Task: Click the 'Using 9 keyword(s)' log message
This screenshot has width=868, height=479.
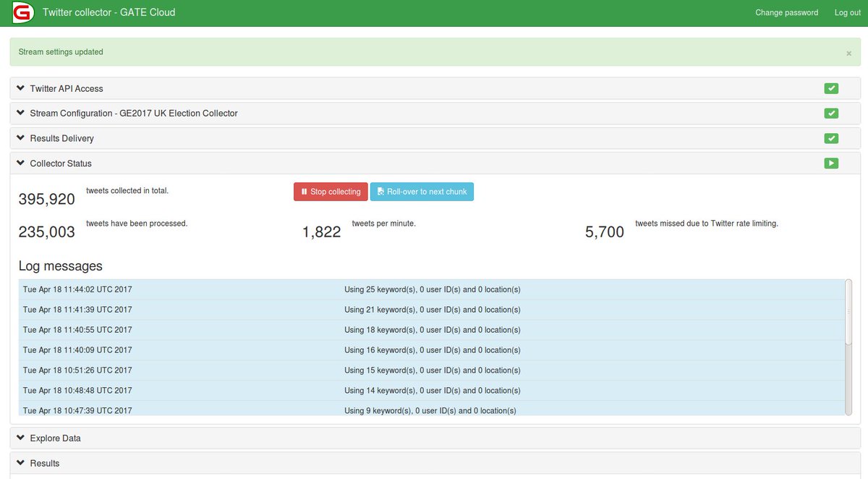Action: [430, 410]
